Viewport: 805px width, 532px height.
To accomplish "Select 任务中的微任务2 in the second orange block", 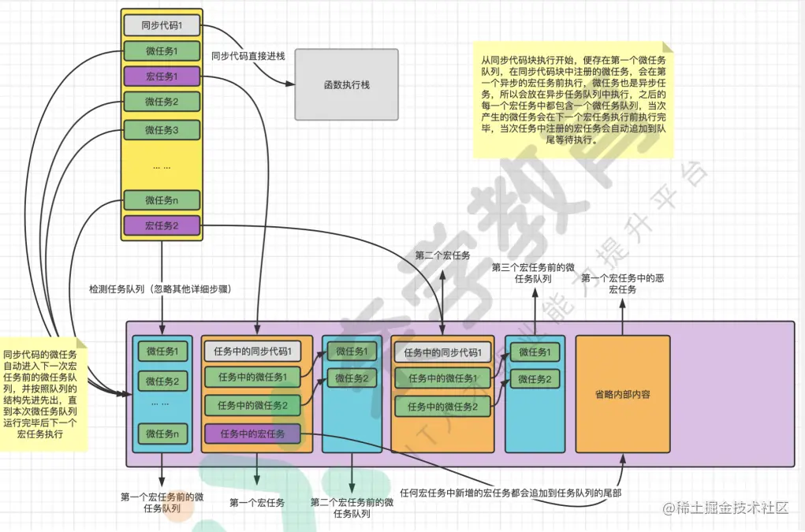I will click(442, 407).
